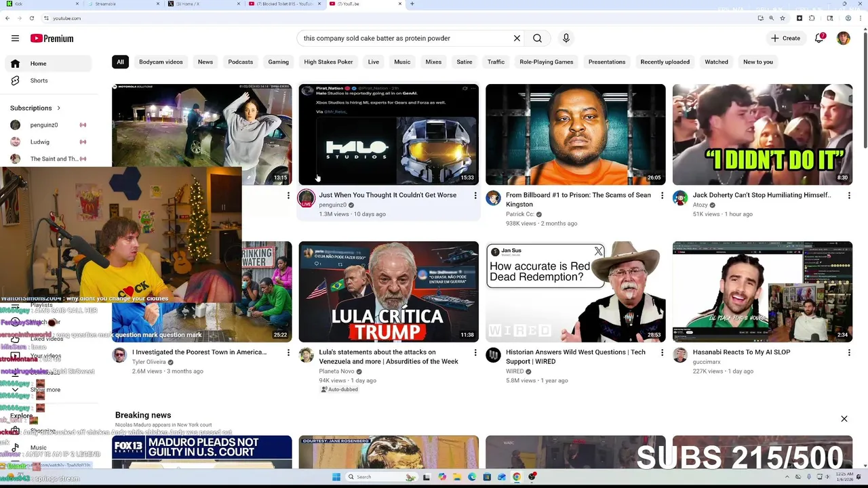Filter by Mixes chip

(433, 62)
